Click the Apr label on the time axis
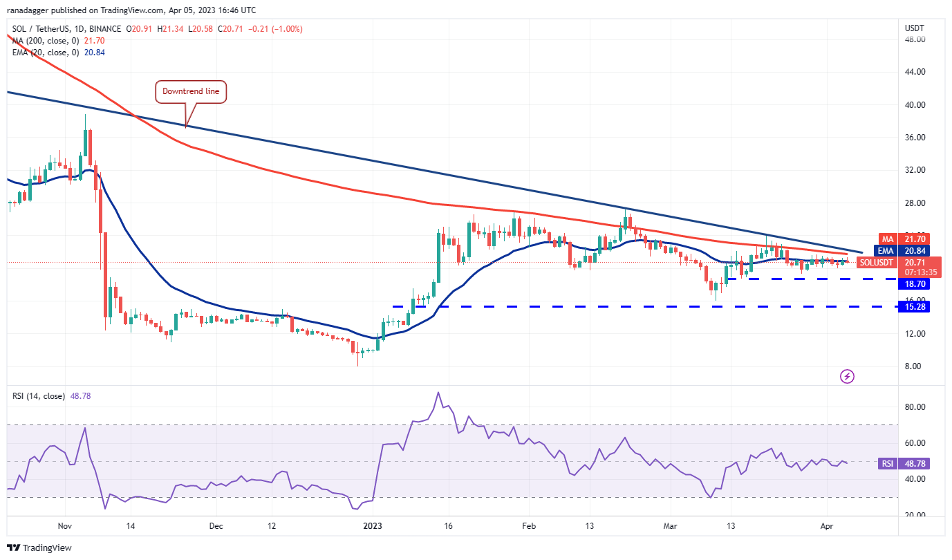 tap(828, 525)
